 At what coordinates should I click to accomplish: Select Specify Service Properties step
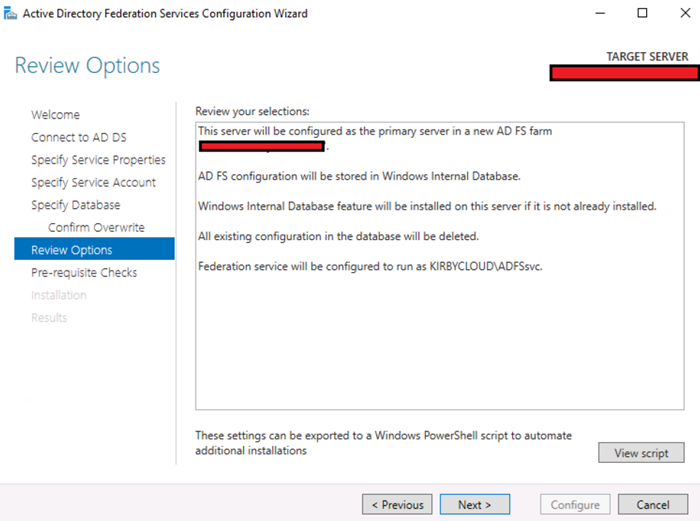pos(98,160)
